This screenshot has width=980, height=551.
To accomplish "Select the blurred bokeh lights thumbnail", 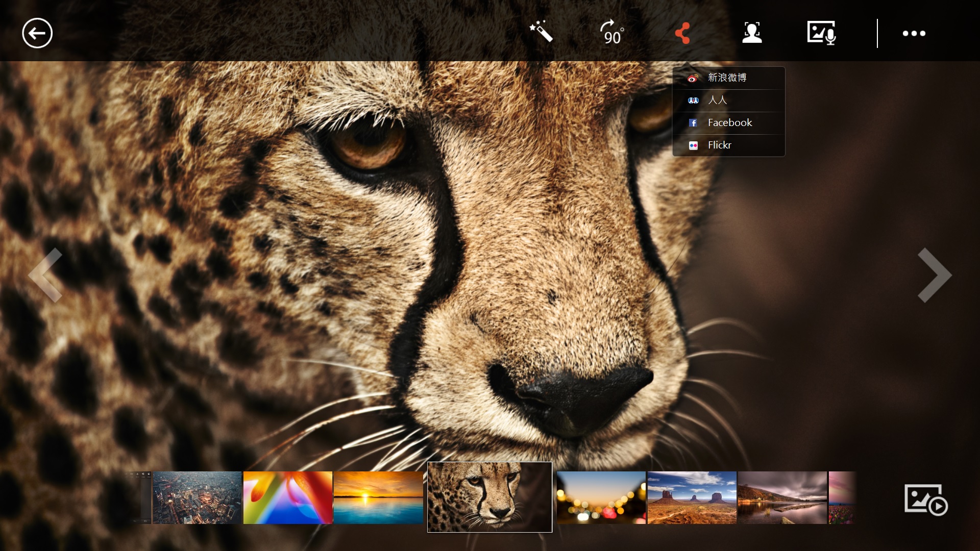I will coord(601,497).
